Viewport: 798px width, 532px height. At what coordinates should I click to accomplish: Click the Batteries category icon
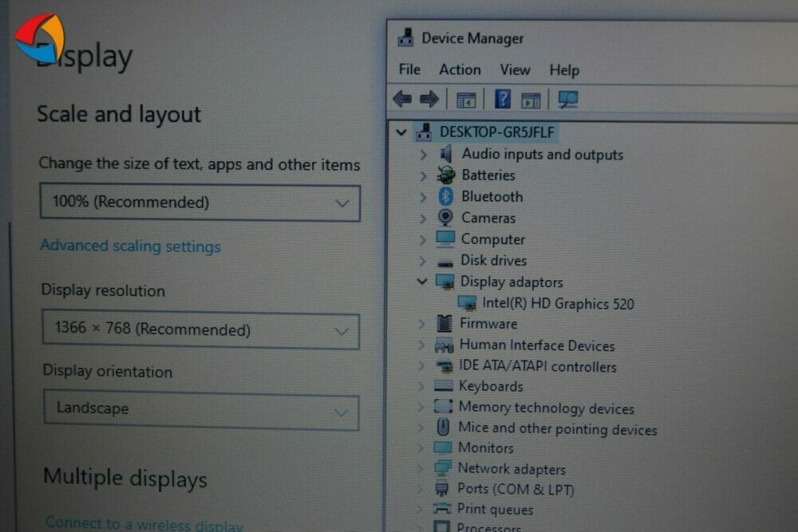(446, 175)
